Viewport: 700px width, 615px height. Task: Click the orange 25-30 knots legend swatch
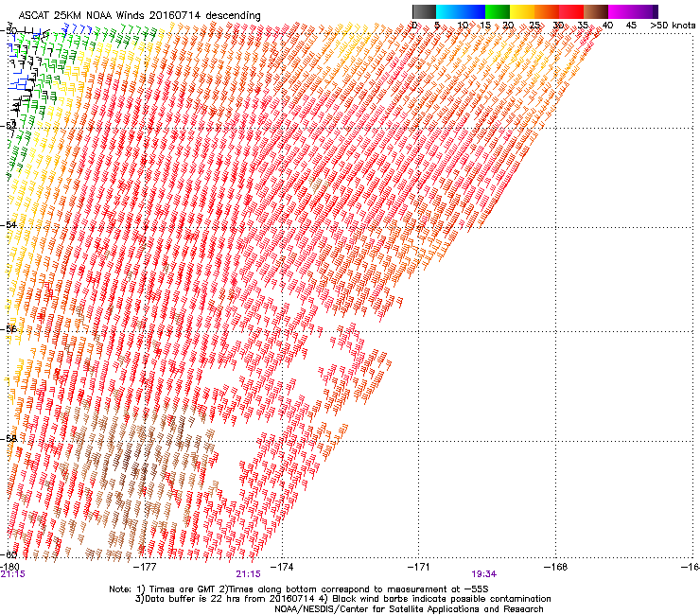coord(547,11)
